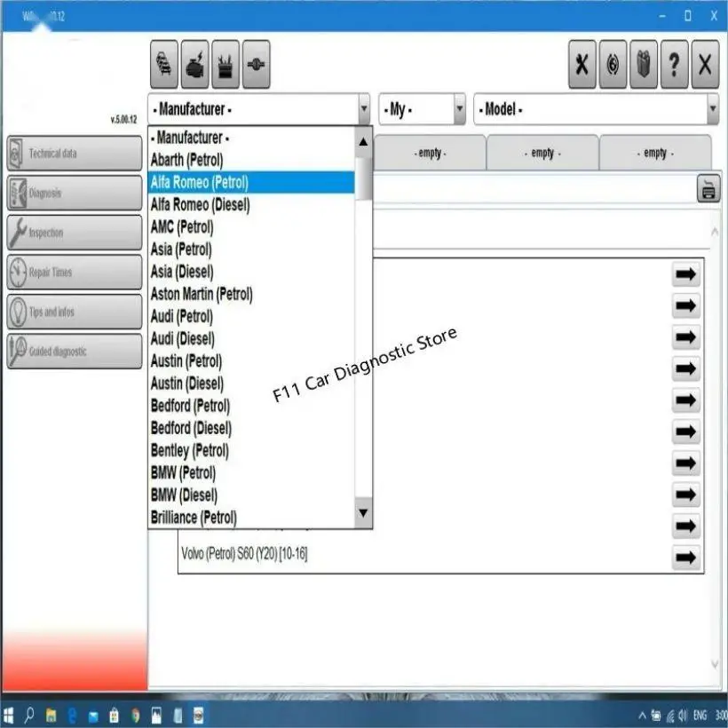This screenshot has width=728, height=728.
Task: Open the Manufacturer dropdown arrow
Action: 364,109
